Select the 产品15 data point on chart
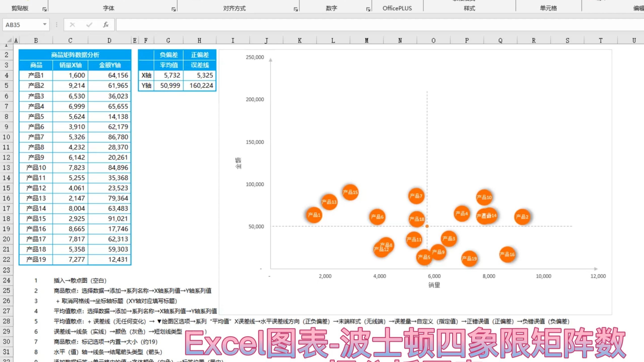 point(350,192)
